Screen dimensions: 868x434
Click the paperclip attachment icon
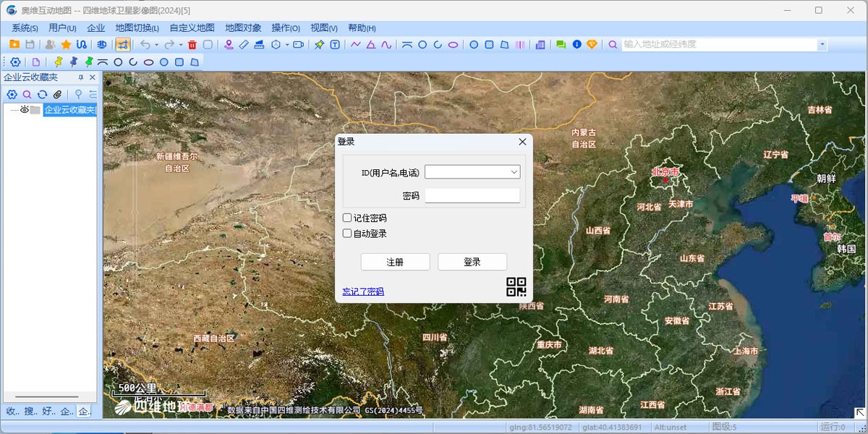point(58,95)
